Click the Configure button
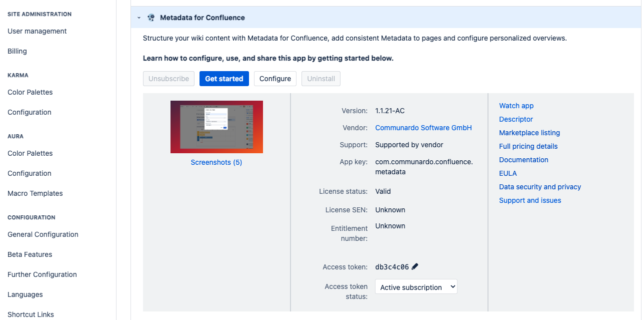Screen dimensions: 644x320 click(x=275, y=79)
